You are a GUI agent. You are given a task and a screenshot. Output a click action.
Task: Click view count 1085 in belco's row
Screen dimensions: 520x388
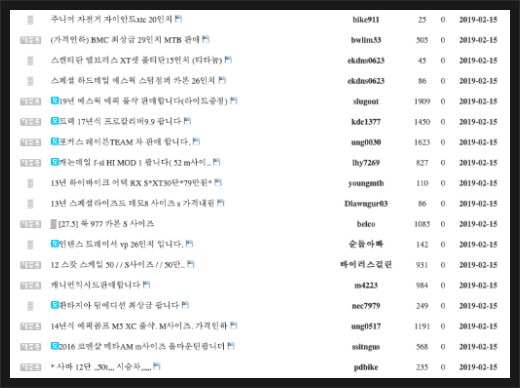pos(422,224)
